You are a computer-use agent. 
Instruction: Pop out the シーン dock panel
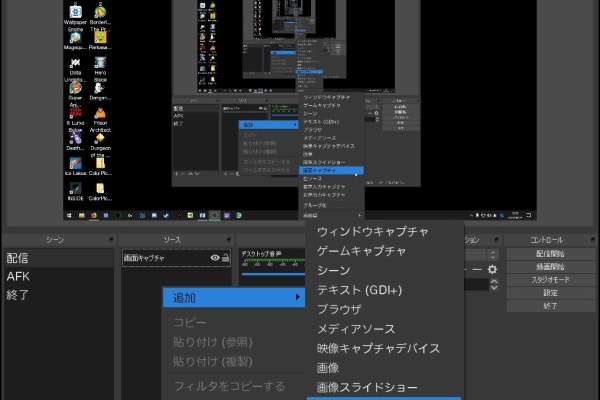pos(111,240)
